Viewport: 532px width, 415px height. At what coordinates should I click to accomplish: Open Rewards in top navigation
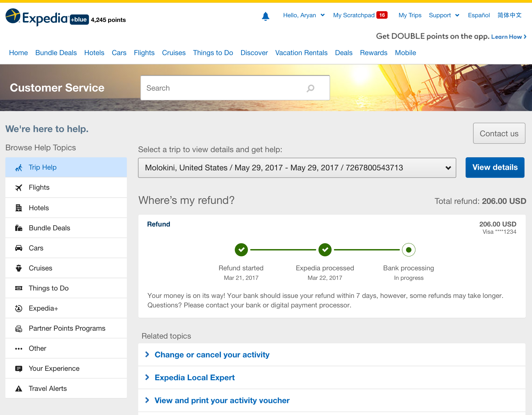(x=374, y=53)
